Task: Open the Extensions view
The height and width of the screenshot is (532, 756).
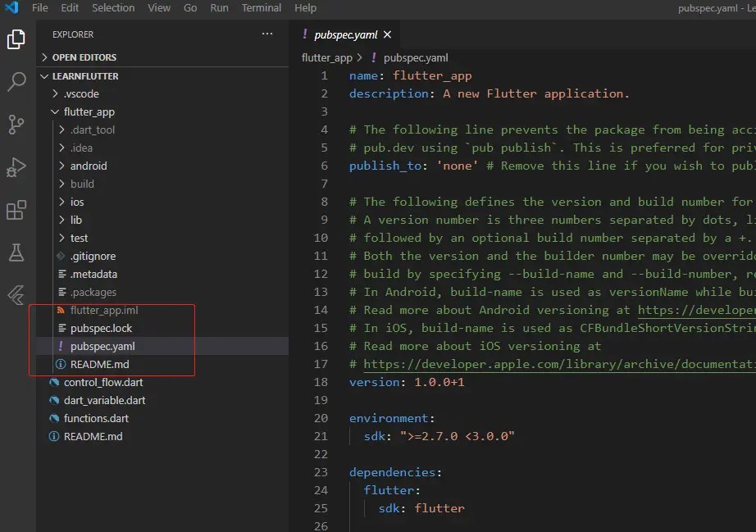Action: [x=16, y=210]
